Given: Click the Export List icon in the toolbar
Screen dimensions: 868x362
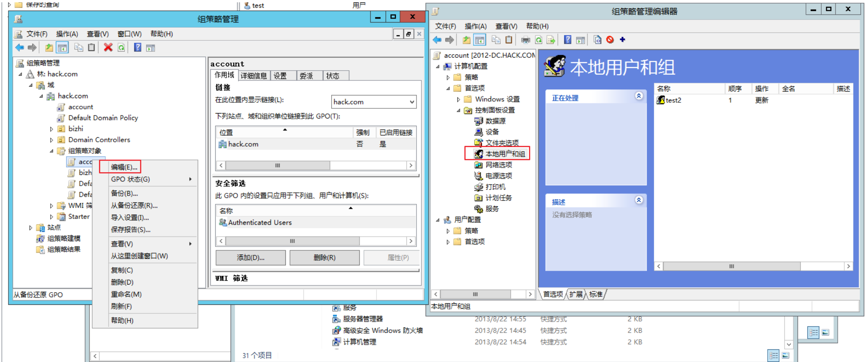Looking at the screenshot, I should pos(551,39).
